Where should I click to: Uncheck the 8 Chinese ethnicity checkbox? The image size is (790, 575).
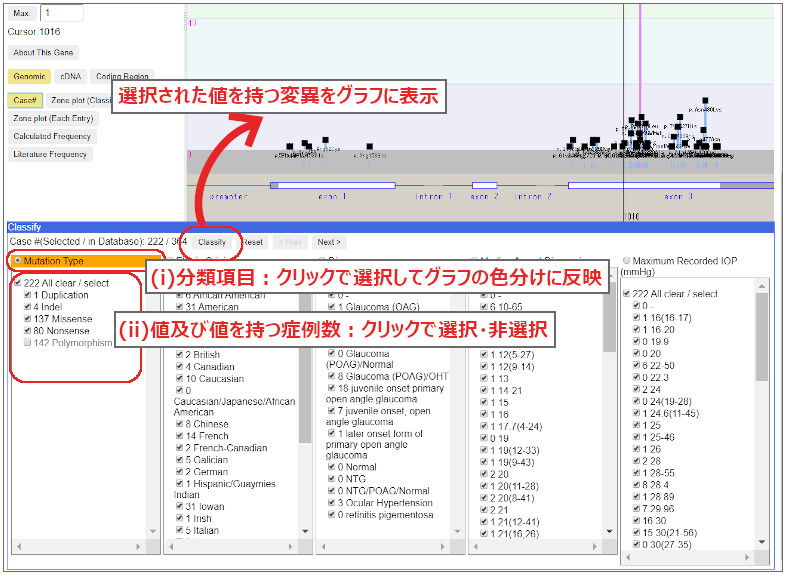(x=180, y=424)
